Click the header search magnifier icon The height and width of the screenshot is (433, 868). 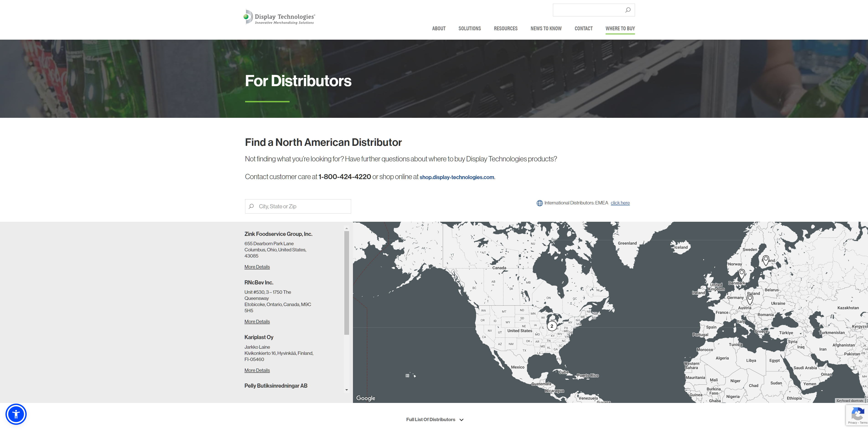[628, 10]
